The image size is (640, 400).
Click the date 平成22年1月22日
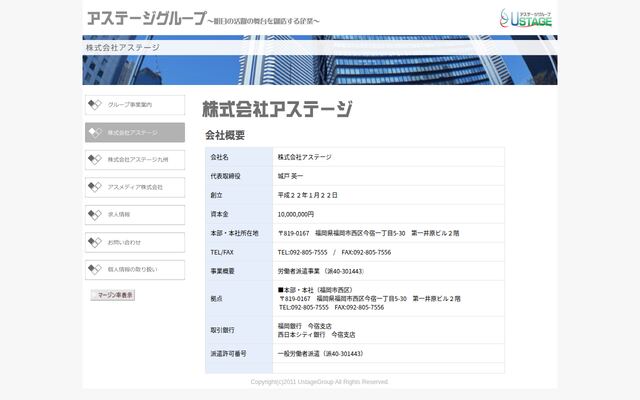[x=308, y=195]
